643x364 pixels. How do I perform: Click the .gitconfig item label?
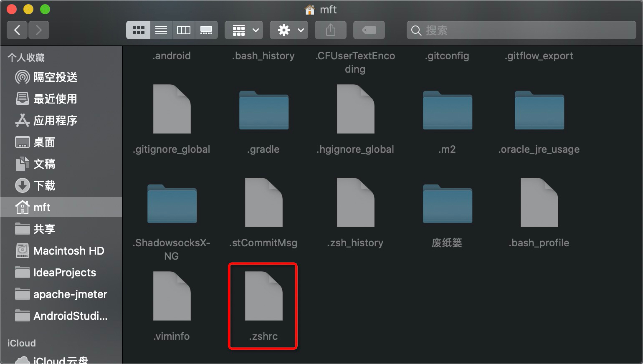[447, 56]
